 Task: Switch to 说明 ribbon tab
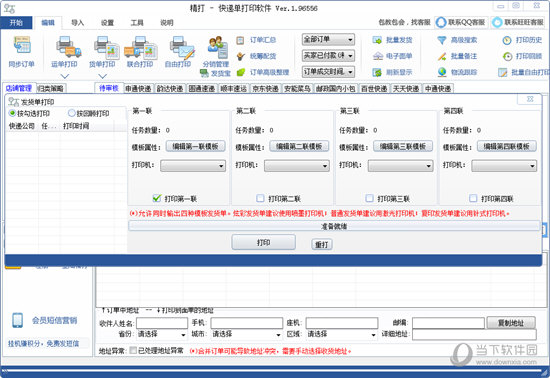pyautogui.click(x=167, y=23)
